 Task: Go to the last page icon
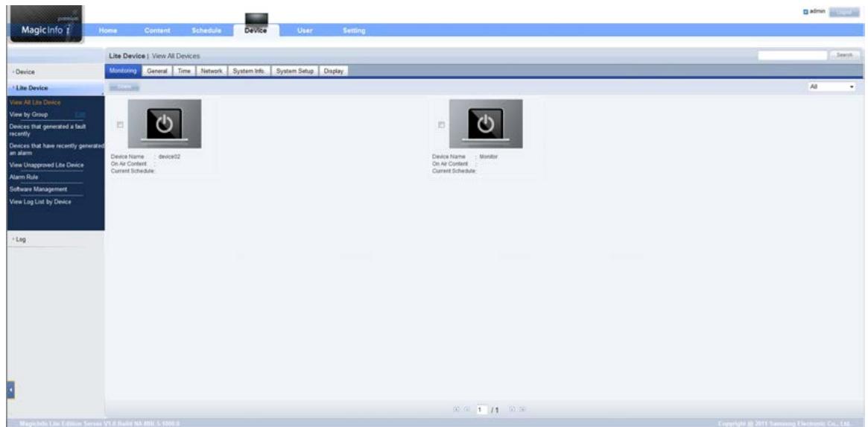pyautogui.click(x=521, y=410)
